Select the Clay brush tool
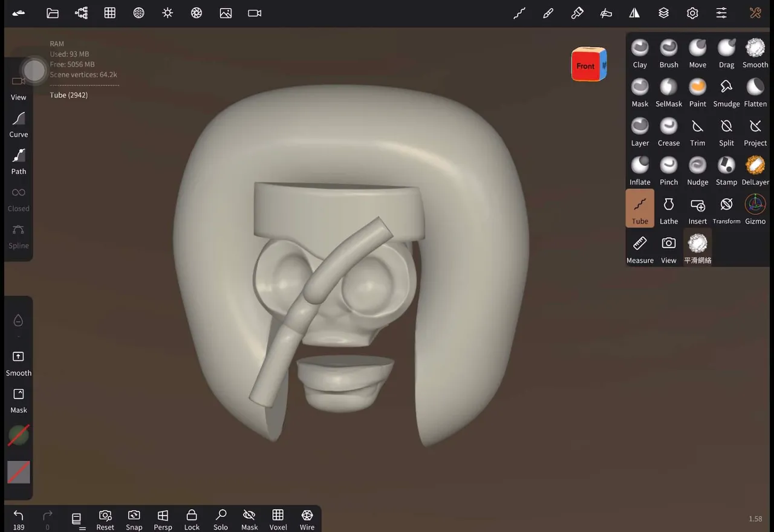This screenshot has height=532, width=774. pos(640,53)
